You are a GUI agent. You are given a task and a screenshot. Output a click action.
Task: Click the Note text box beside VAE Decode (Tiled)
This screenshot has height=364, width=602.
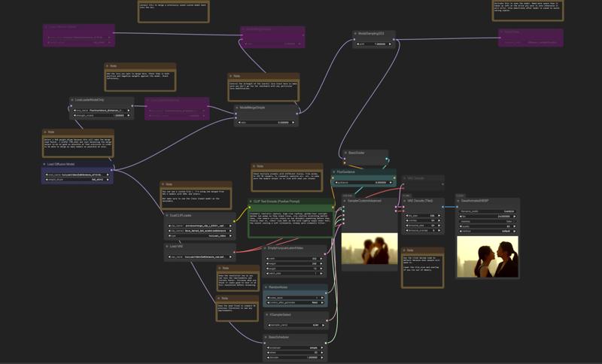[x=422, y=270]
